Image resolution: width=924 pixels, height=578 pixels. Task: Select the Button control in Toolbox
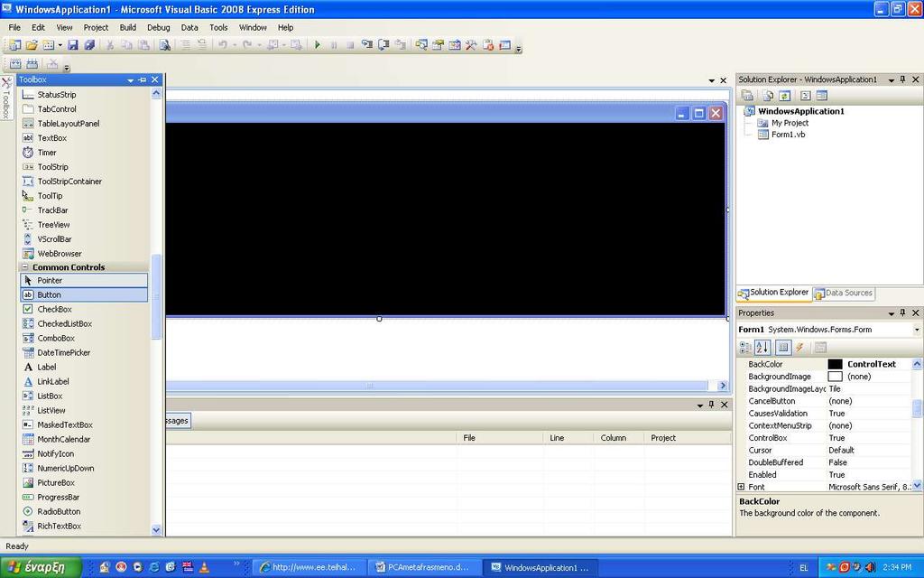click(x=84, y=295)
